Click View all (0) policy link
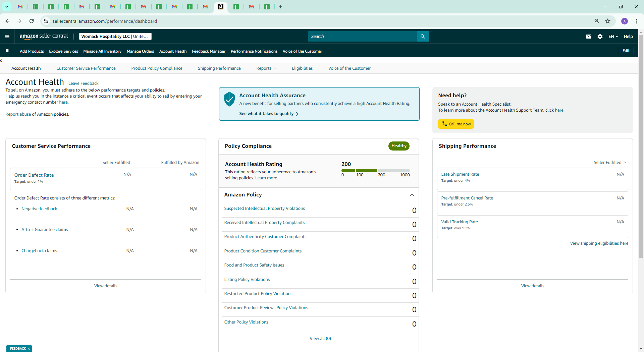This screenshot has width=644, height=352. tap(320, 339)
